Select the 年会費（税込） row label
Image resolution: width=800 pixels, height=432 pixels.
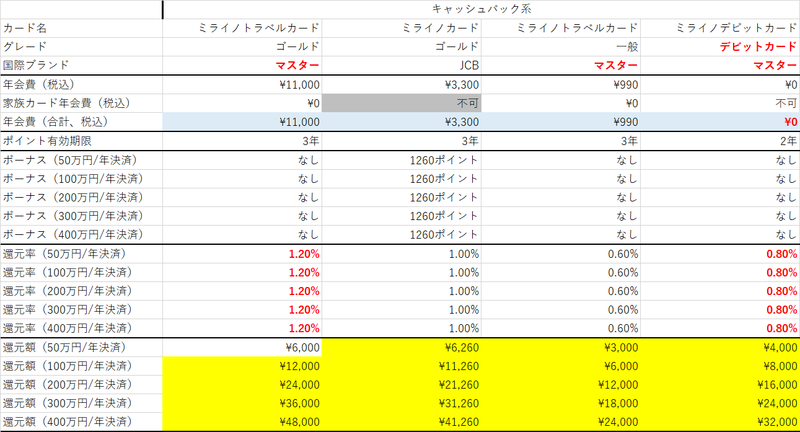click(x=39, y=85)
